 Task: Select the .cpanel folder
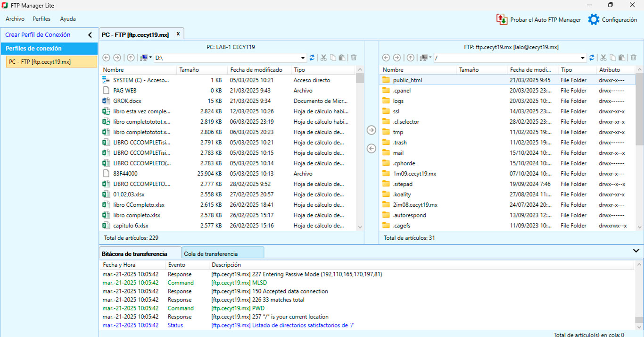point(508,91)
